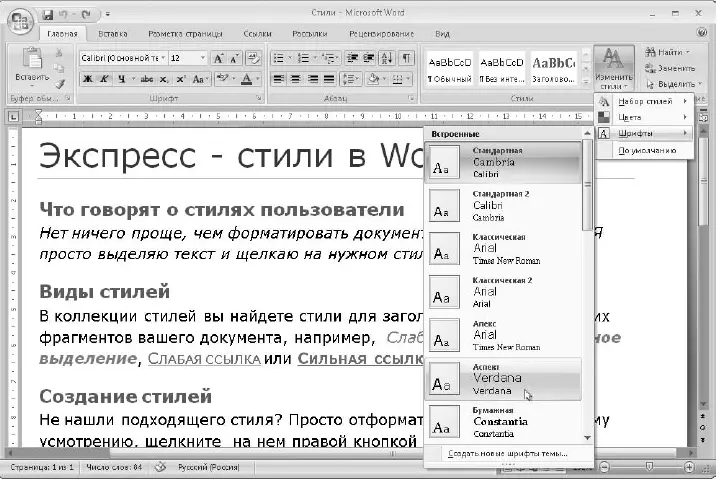Select Аспект Verdana theme fonts

[x=503, y=379]
